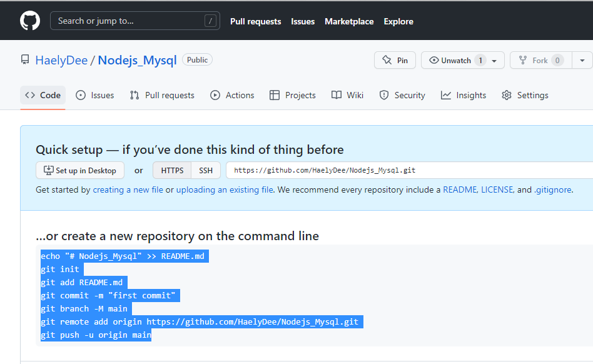Click the watchers count badge 1

[x=480, y=61]
